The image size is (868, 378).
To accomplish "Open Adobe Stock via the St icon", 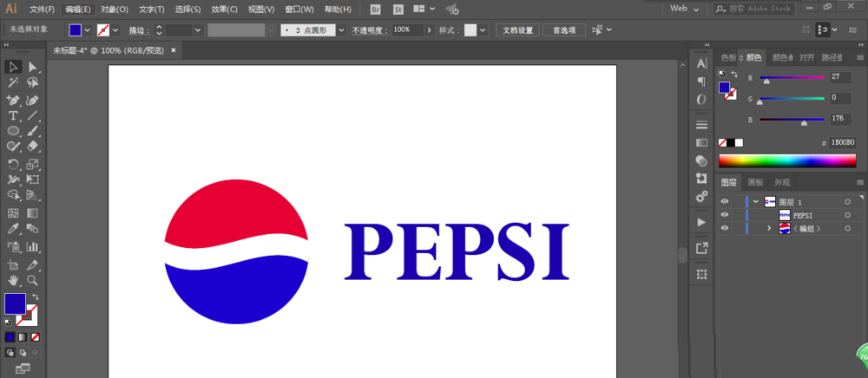I will 398,10.
